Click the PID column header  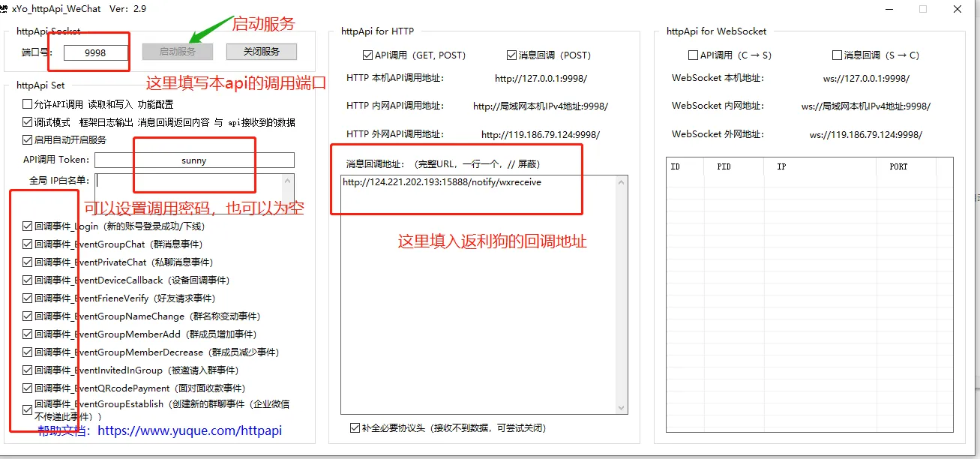coord(724,166)
